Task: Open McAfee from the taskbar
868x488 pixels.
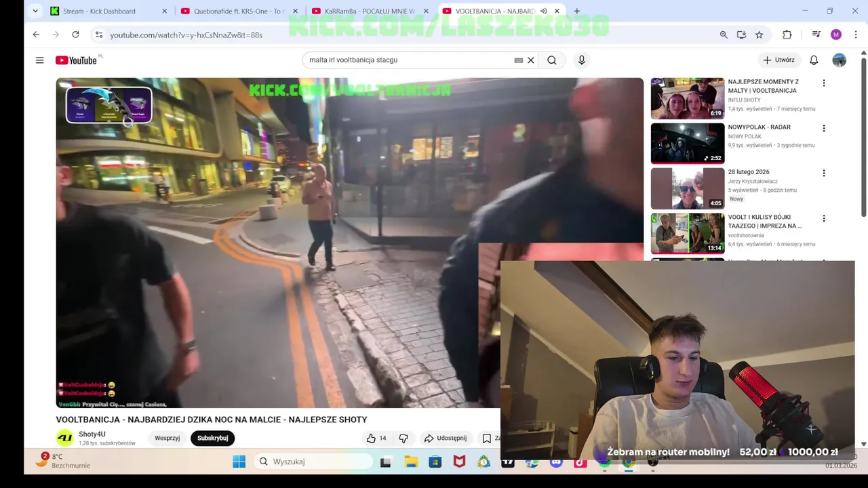Action: (459, 462)
